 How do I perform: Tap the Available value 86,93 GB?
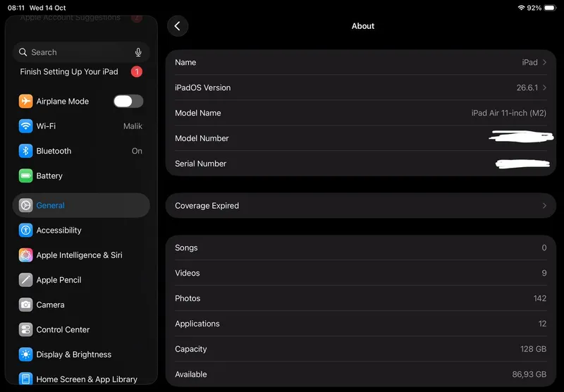click(x=529, y=374)
